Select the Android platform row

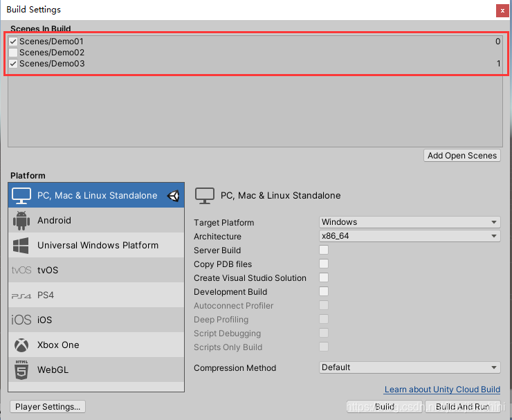96,220
